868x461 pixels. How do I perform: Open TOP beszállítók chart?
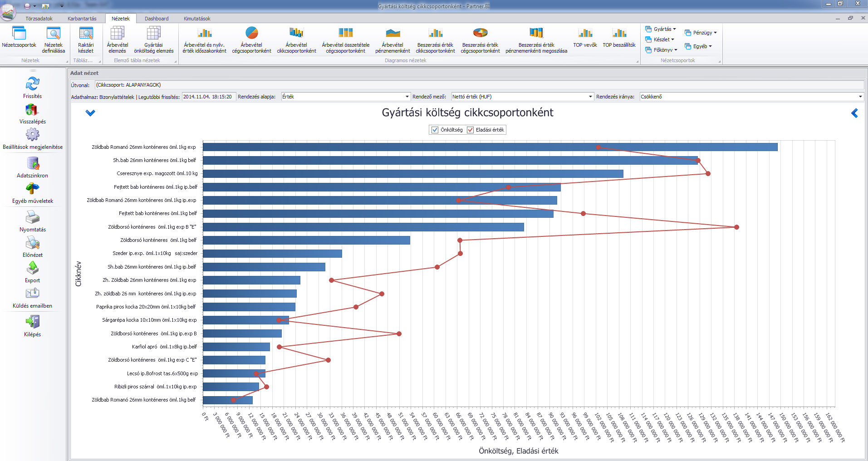coord(619,37)
